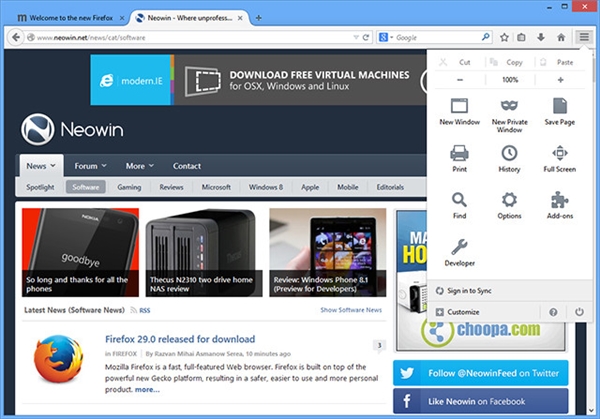Show bookmarks list icon

521,37
